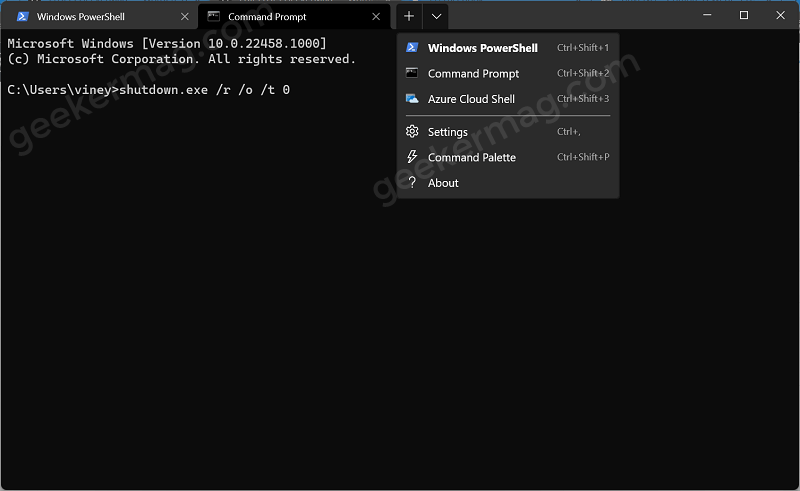Click the Settings gear icon in menu
Image resolution: width=800 pixels, height=491 pixels.
tap(412, 132)
